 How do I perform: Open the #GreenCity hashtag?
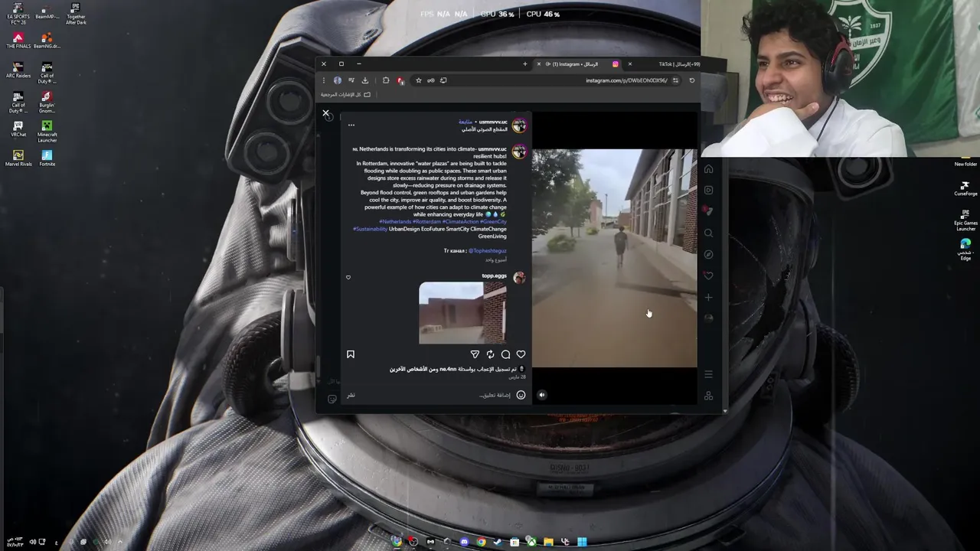tap(493, 222)
